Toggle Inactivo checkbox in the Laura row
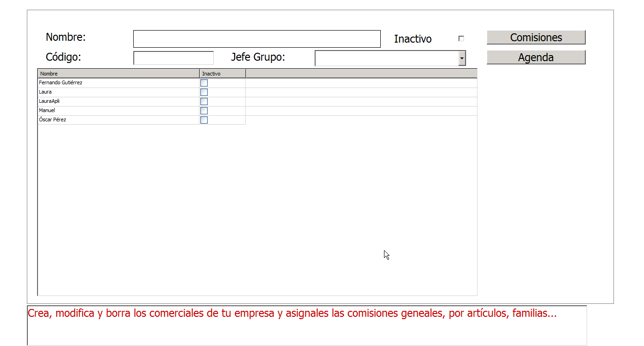644x346 pixels. click(204, 92)
